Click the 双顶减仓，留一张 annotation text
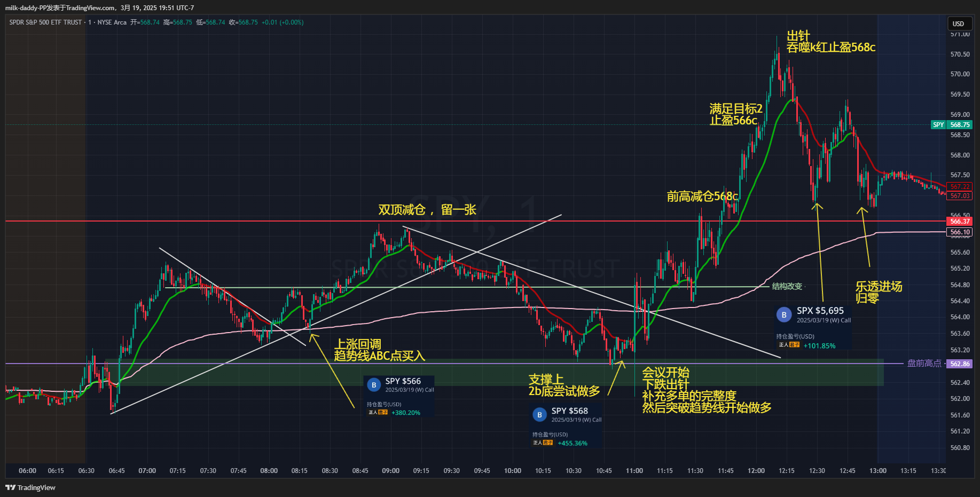Viewport: 980px width, 497px height. (x=427, y=210)
